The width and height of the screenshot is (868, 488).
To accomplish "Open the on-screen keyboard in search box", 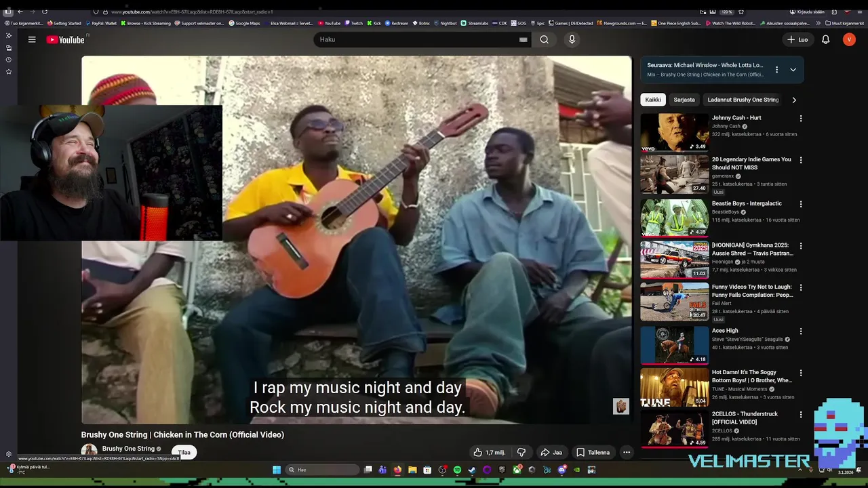I will (x=523, y=39).
